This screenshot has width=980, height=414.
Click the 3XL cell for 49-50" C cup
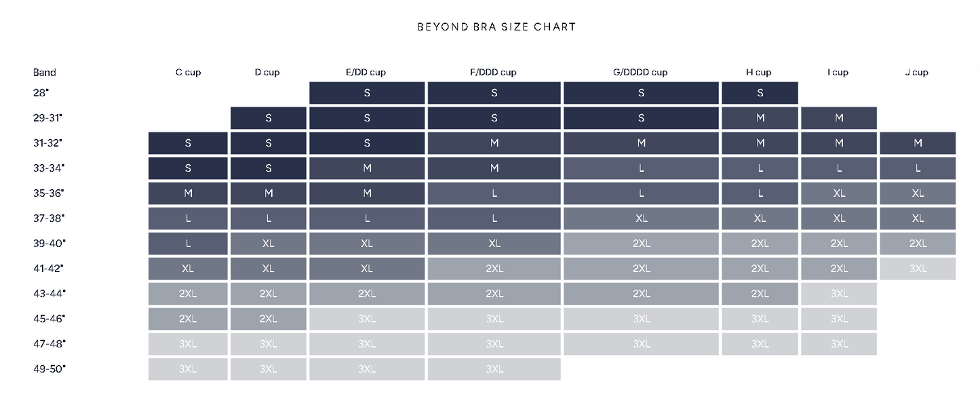point(188,369)
